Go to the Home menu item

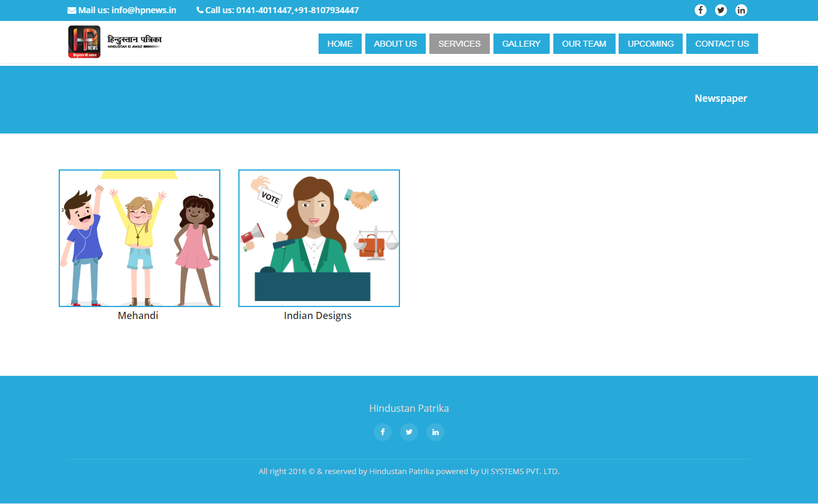click(340, 44)
